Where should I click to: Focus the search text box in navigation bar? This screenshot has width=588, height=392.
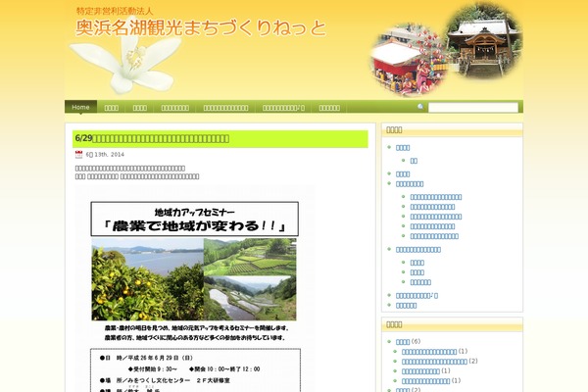click(x=473, y=107)
